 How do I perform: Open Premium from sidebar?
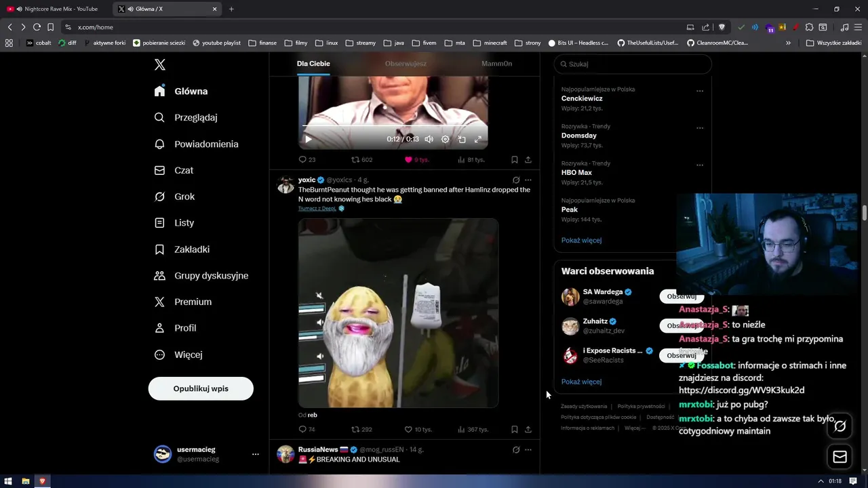point(183,302)
